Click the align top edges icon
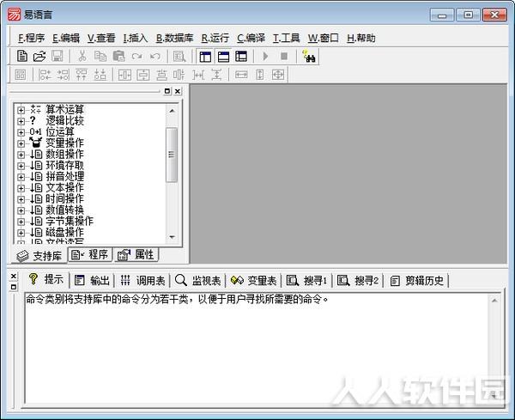Viewport: 515px width, 420px height. (x=82, y=75)
